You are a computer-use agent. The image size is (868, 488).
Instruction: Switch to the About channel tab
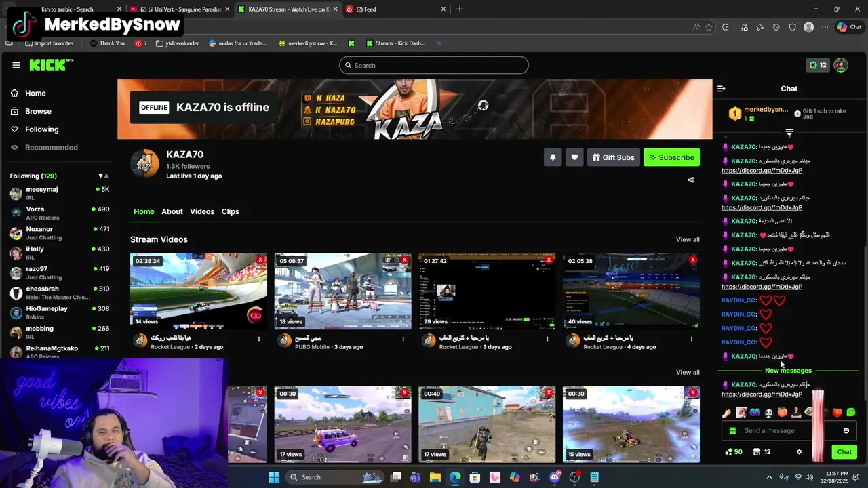coord(172,211)
